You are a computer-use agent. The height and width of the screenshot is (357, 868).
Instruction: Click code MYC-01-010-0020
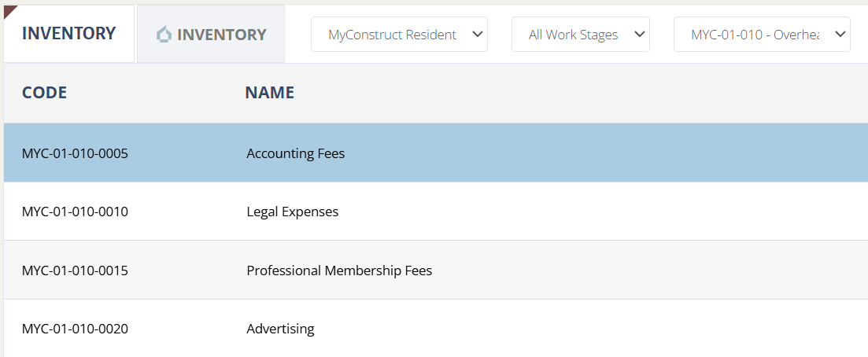(75, 329)
